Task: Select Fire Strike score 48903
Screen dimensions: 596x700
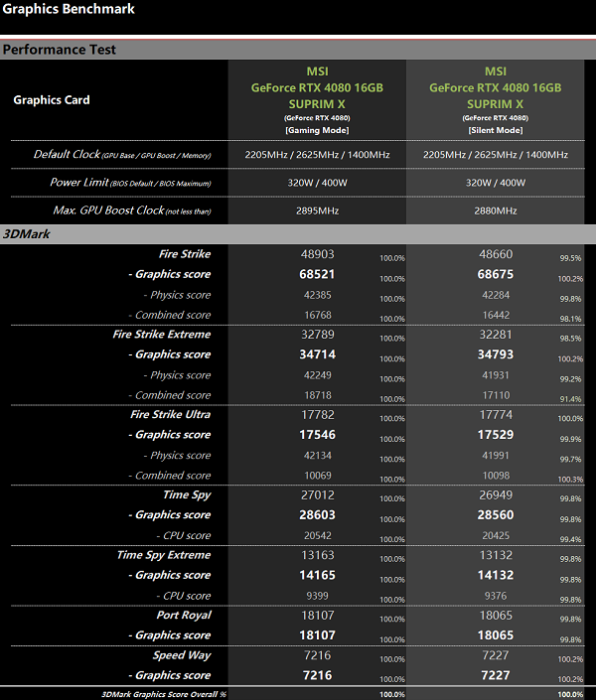Action: (x=317, y=254)
